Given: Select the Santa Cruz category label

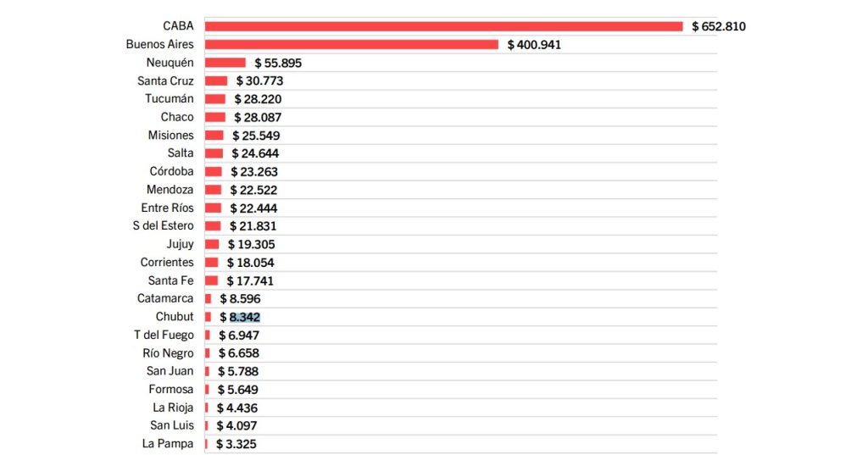Looking at the screenshot, I should pos(165,81).
